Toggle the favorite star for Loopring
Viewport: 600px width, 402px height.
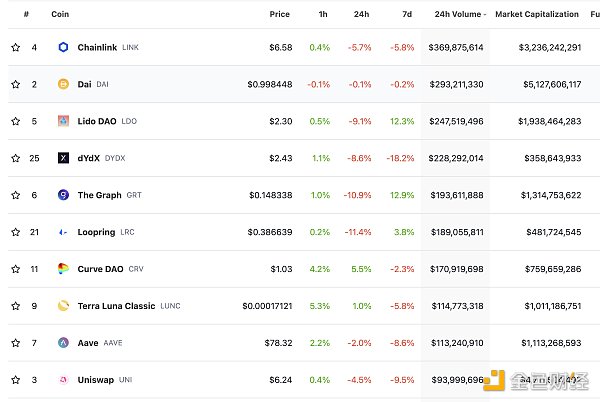(15, 232)
